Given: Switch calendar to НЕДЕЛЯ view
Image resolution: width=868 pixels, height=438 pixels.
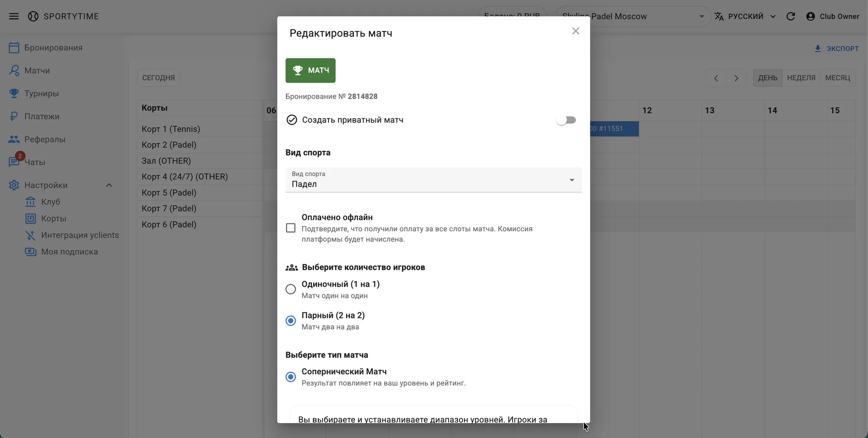Looking at the screenshot, I should [x=801, y=78].
